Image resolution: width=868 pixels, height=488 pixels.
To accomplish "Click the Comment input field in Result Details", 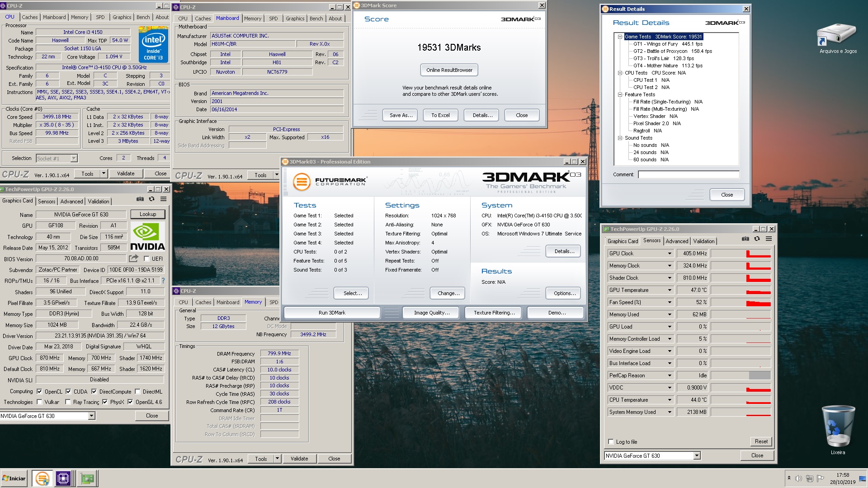I will pyautogui.click(x=689, y=174).
